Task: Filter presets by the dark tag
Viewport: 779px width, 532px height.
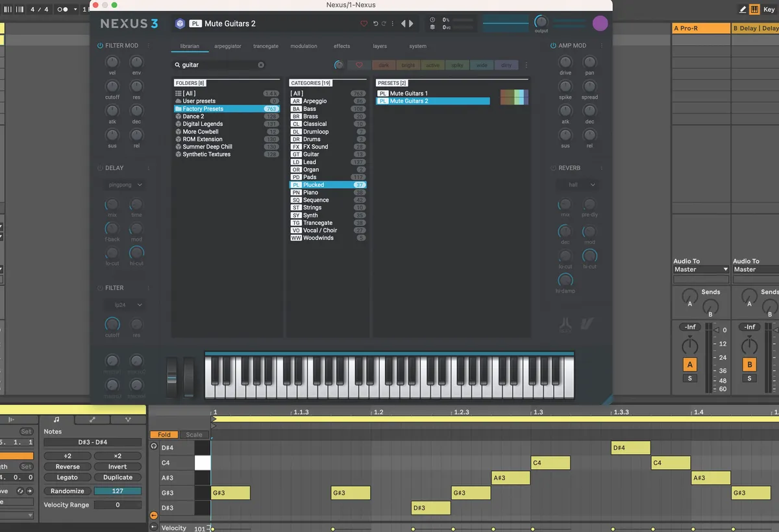Action: point(384,65)
